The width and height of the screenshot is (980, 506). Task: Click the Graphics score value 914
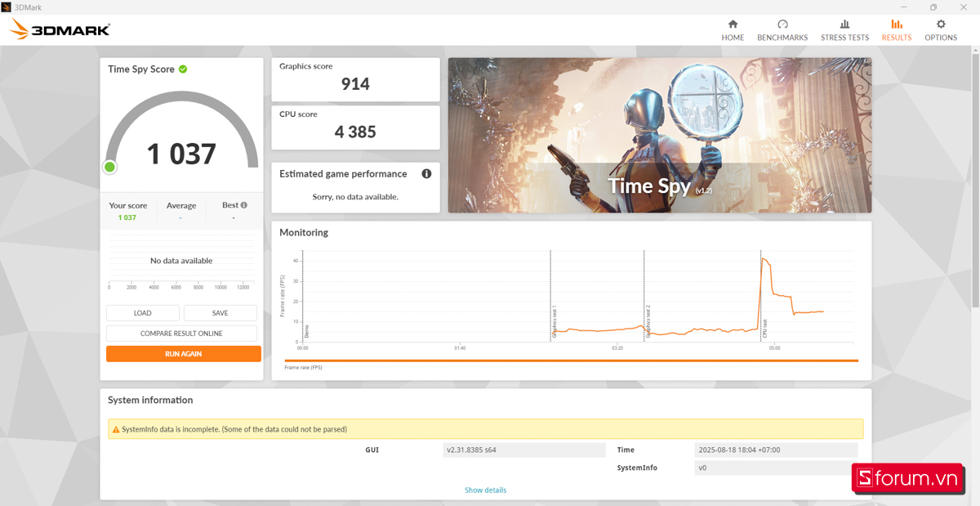tap(355, 83)
